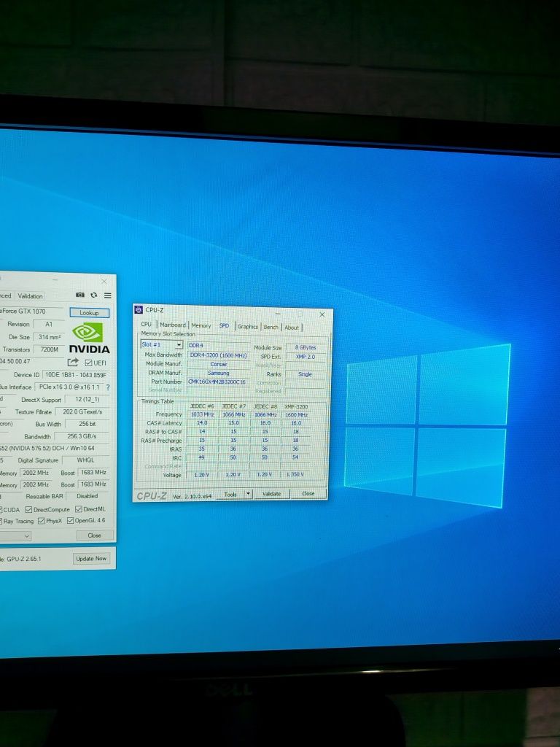
Task: Click the Transistors 7200M value
Action: [x=50, y=349]
